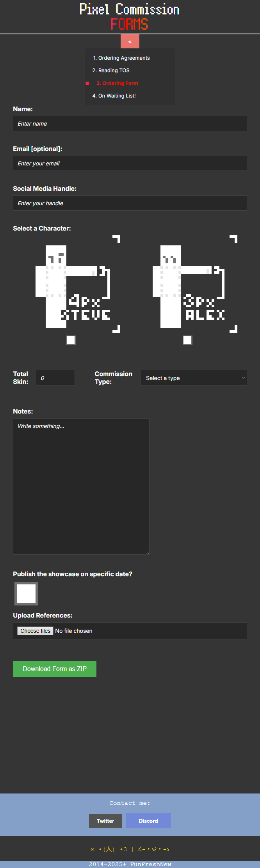
Task: Open the Twitter contact button
Action: [105, 821]
